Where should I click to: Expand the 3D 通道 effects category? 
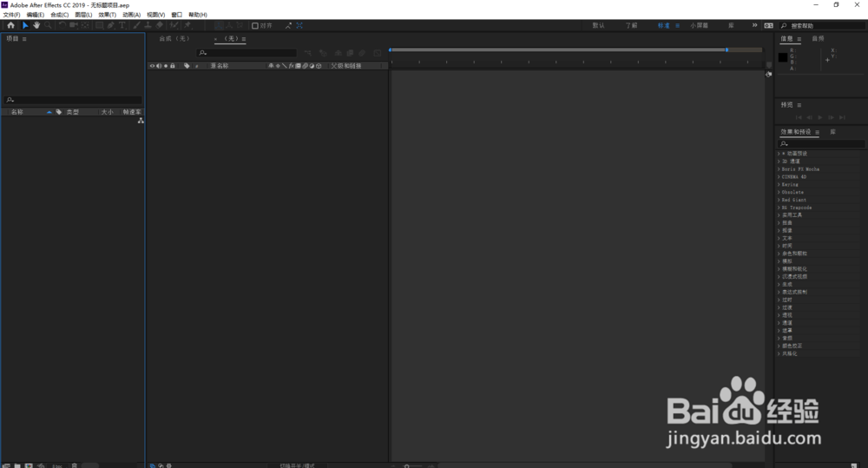(x=779, y=161)
